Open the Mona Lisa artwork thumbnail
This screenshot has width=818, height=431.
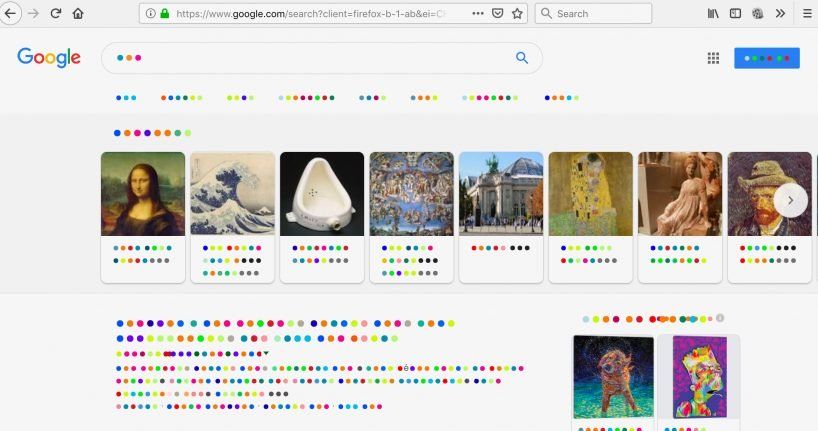point(143,194)
